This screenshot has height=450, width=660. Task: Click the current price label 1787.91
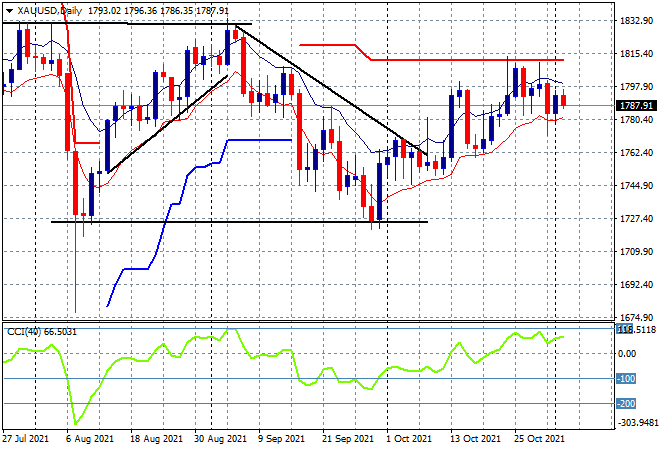[636, 106]
